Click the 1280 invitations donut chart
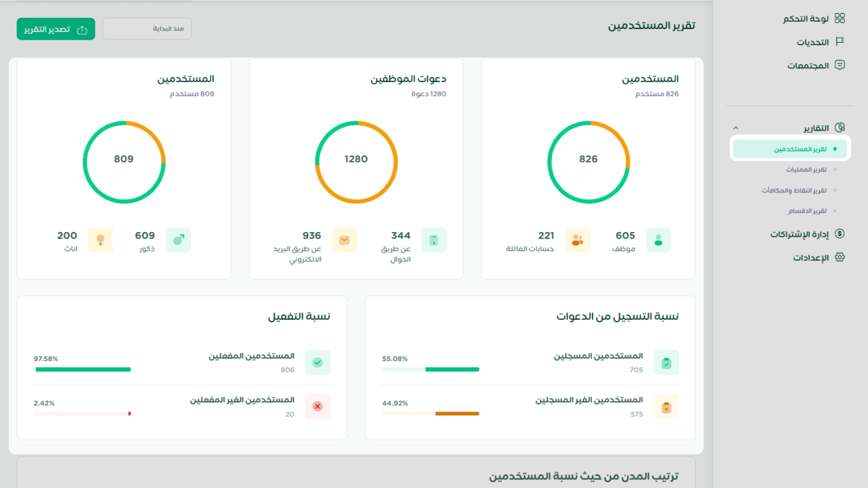This screenshot has width=868, height=488. pyautogui.click(x=356, y=162)
